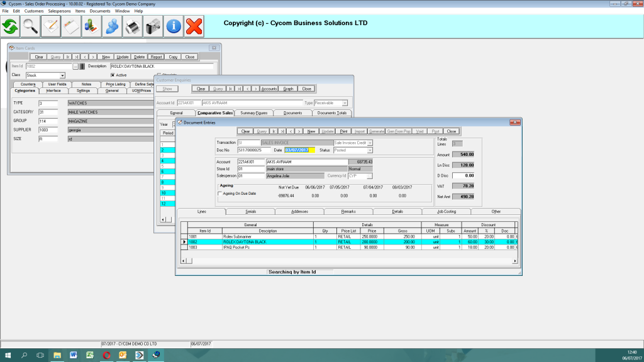Viewport: 644px width, 362px height.
Task: Expand the Class Stock dropdown
Action: pyautogui.click(x=62, y=75)
